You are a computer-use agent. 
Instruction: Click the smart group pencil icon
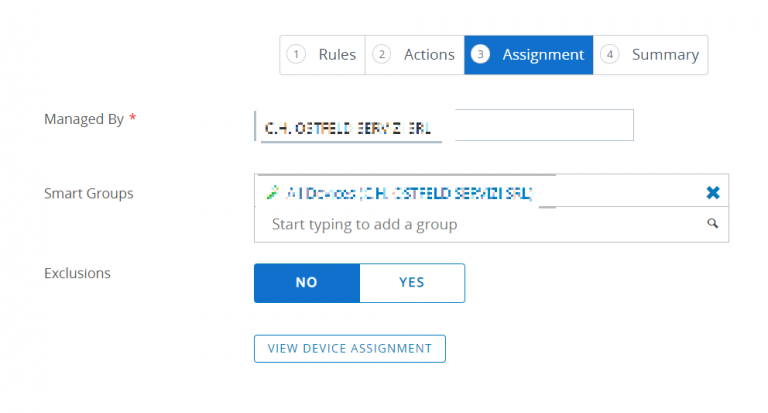point(272,193)
